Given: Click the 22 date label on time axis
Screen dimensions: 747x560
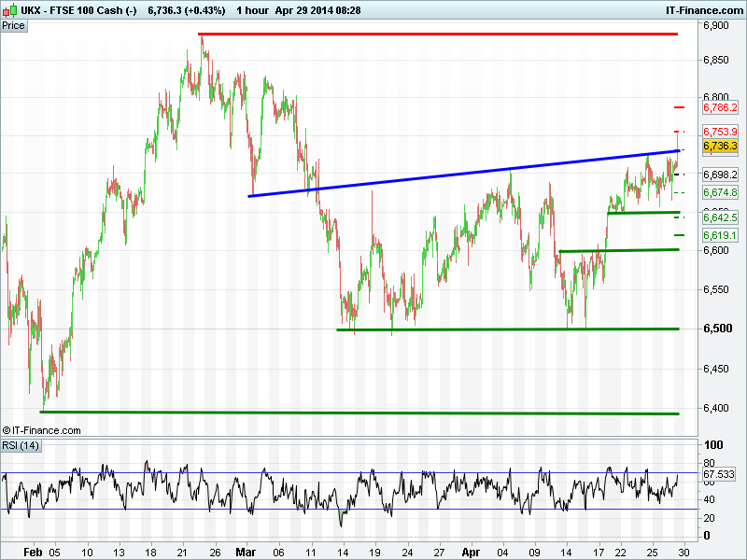Looking at the screenshot, I should [x=621, y=553].
